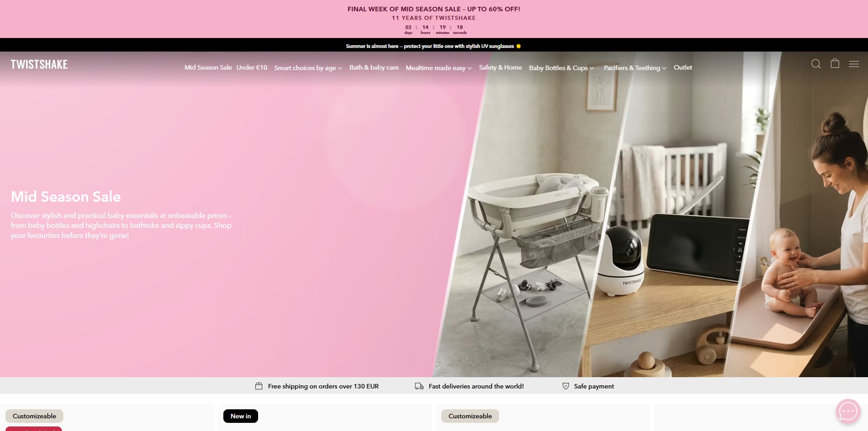Image resolution: width=868 pixels, height=431 pixels.
Task: Click the Final Week sale banner headline
Action: point(434,9)
